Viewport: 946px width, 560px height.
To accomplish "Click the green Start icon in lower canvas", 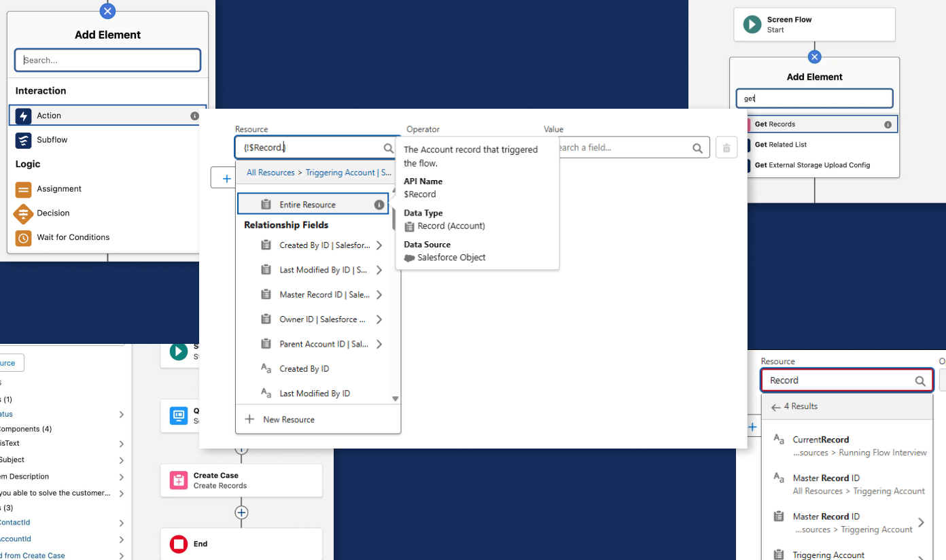I will point(178,351).
